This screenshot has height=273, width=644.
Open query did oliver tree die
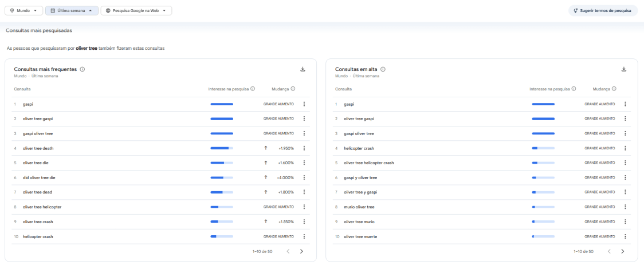[x=38, y=178]
